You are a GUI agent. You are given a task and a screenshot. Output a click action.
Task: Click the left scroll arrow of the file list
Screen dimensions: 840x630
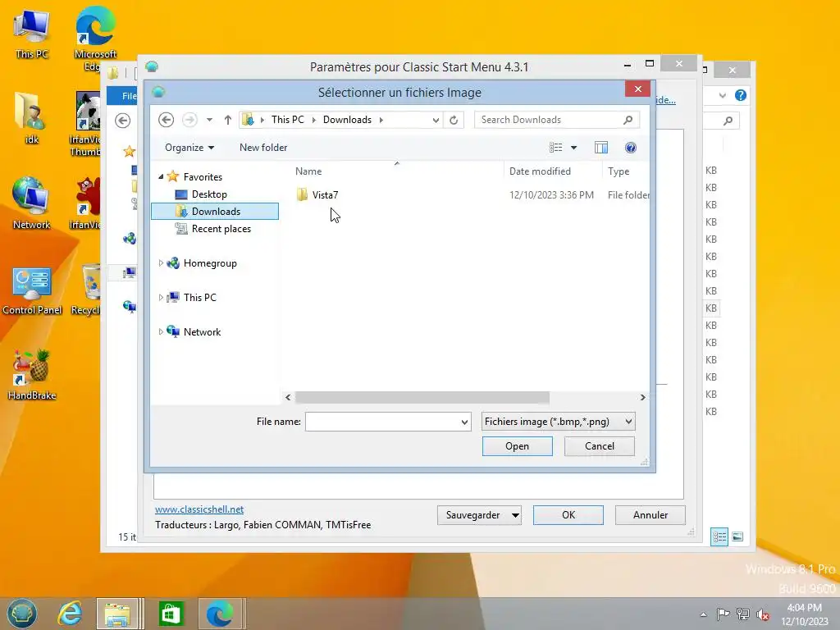(288, 397)
